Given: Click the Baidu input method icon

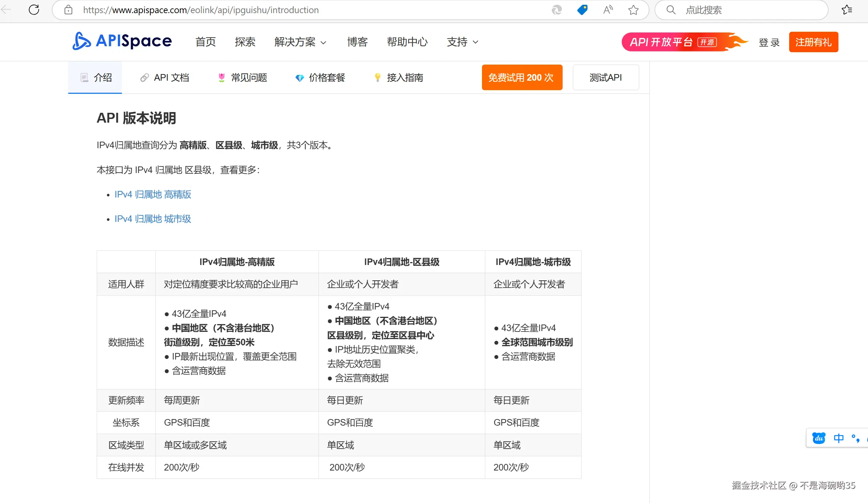Looking at the screenshot, I should (x=819, y=438).
